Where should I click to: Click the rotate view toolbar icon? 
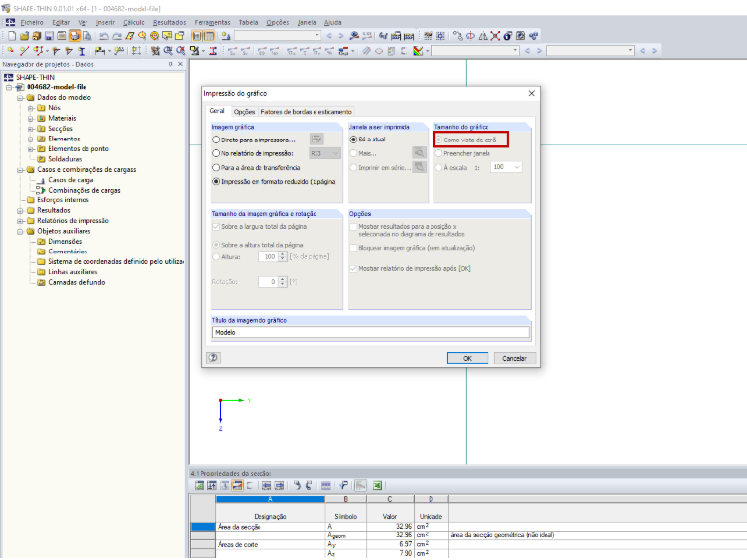point(470,36)
